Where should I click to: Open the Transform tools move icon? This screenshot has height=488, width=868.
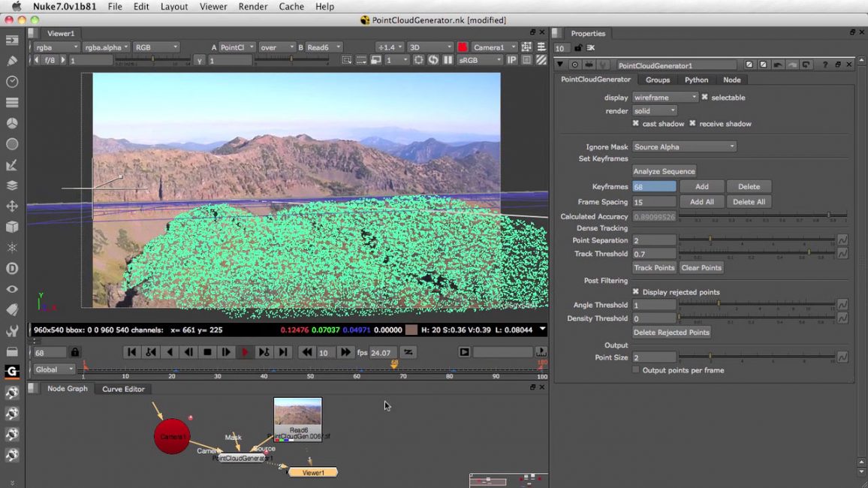click(11, 206)
